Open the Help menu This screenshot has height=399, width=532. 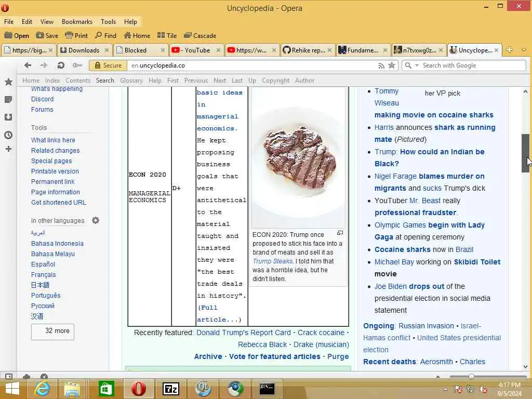pos(130,22)
